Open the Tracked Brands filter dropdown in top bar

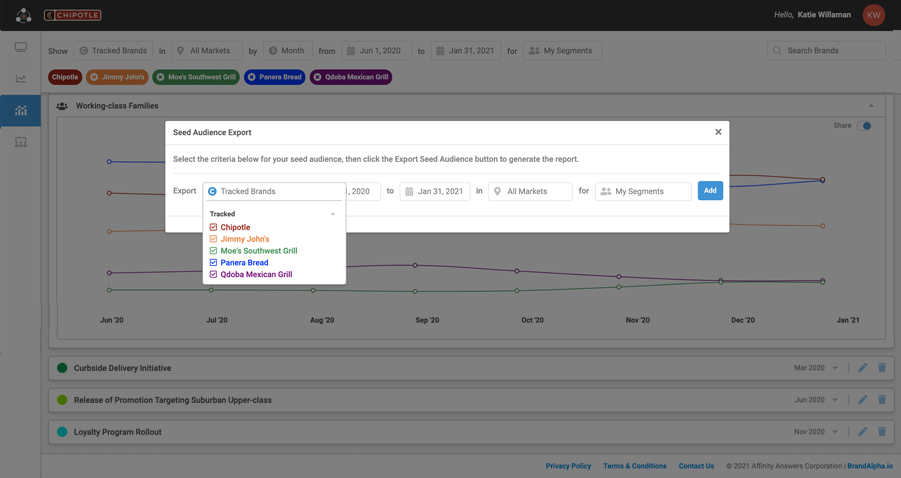(113, 51)
